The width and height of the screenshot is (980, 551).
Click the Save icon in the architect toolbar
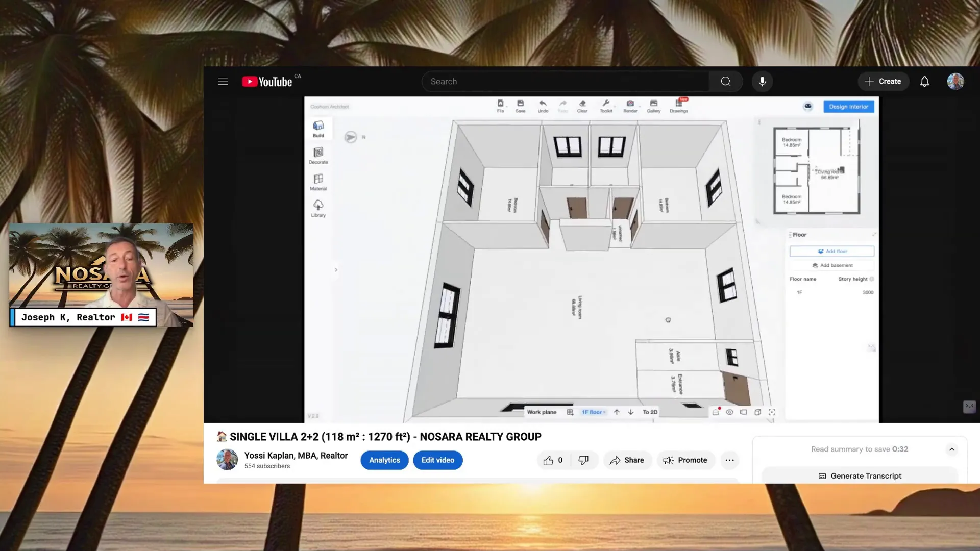pyautogui.click(x=520, y=106)
